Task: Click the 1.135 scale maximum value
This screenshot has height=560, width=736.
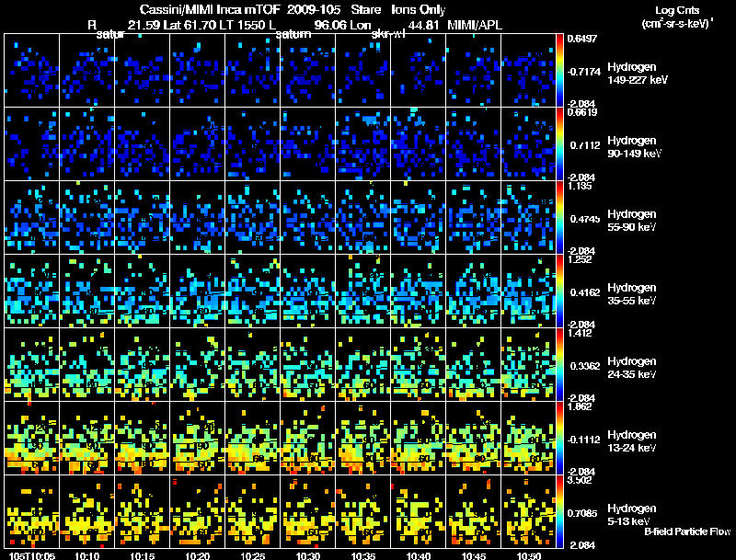Action: click(x=580, y=186)
